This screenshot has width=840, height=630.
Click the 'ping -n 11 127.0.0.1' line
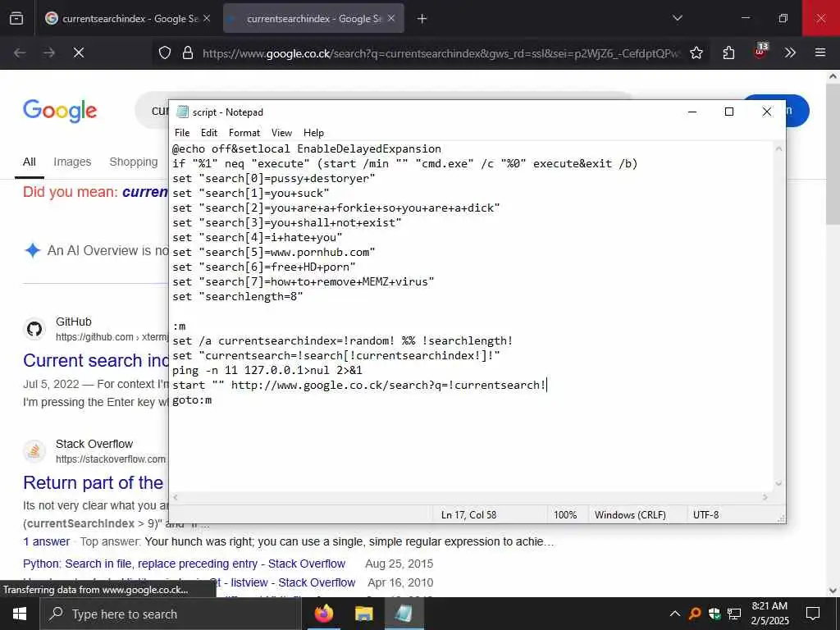click(x=267, y=370)
